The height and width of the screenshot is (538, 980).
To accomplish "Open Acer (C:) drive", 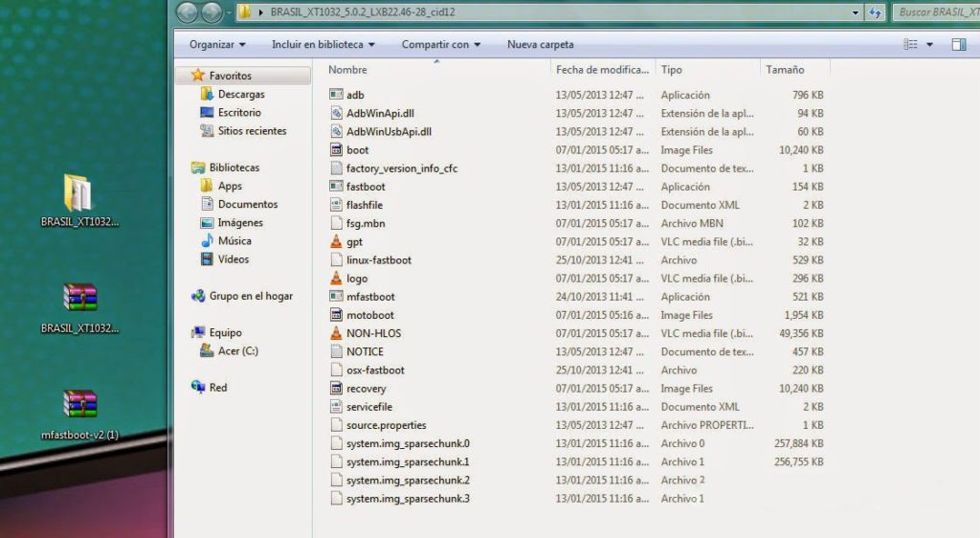I will tap(237, 351).
